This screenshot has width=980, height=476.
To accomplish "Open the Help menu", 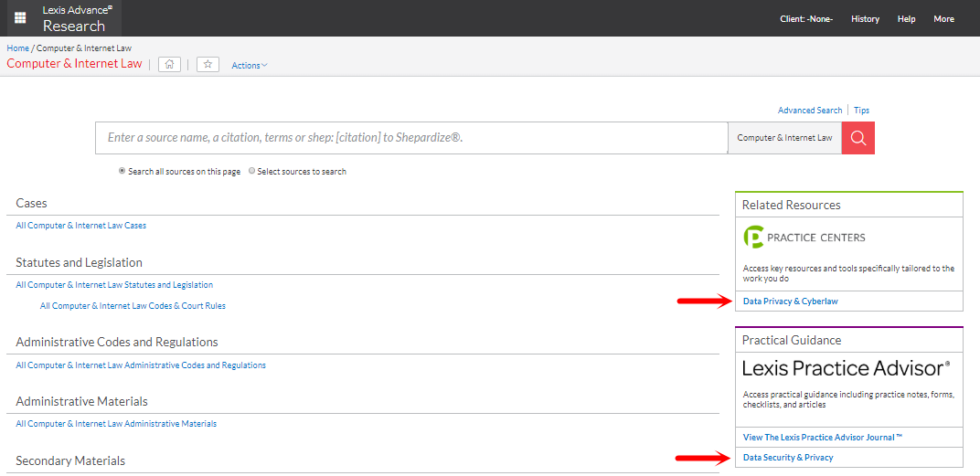I will (906, 19).
